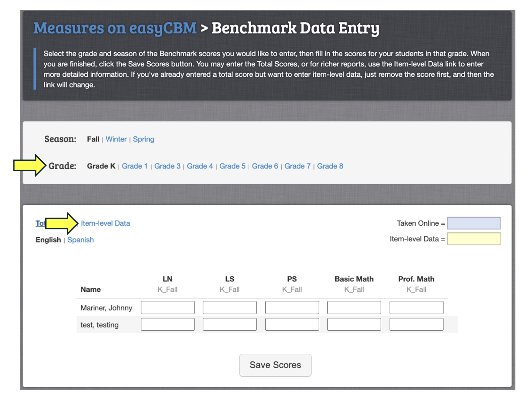Select the Fall season
The height and width of the screenshot is (400, 532).
click(93, 139)
